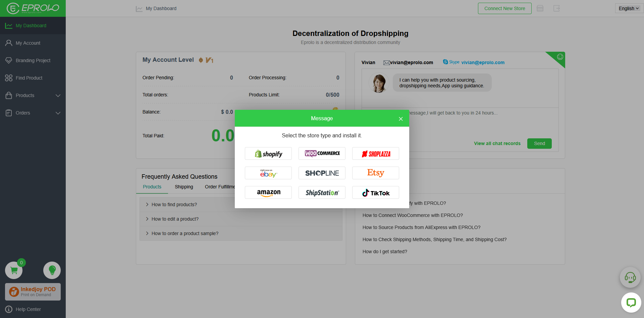Click the store list icon in header
Screen dimensions: 644x318
(540, 8)
